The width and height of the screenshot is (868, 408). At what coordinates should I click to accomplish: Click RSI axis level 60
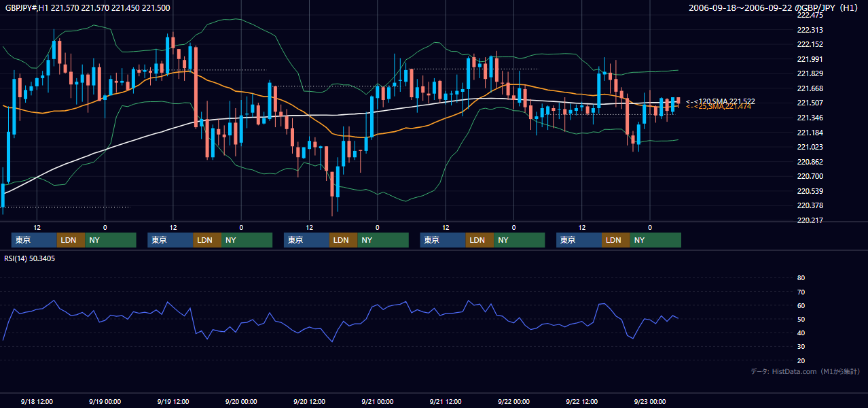(801, 305)
